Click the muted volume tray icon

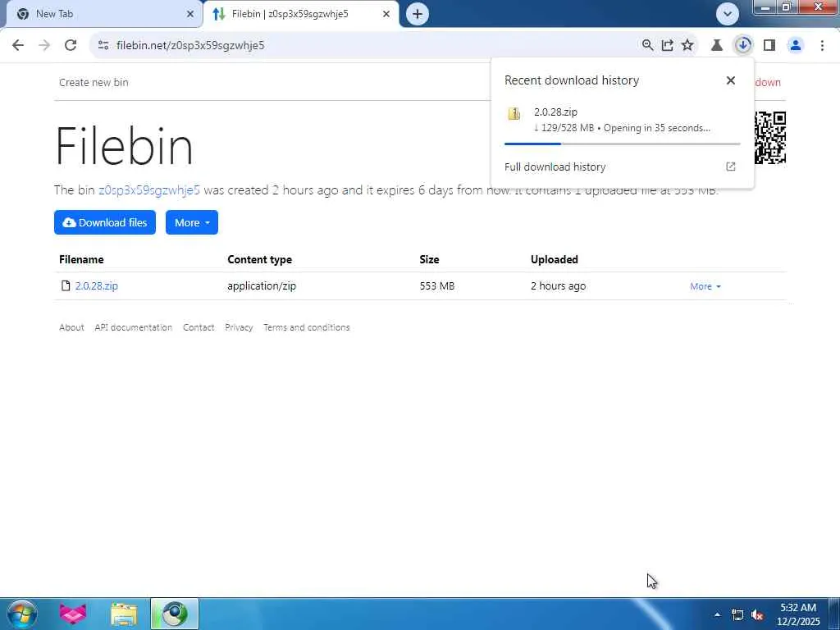point(757,615)
